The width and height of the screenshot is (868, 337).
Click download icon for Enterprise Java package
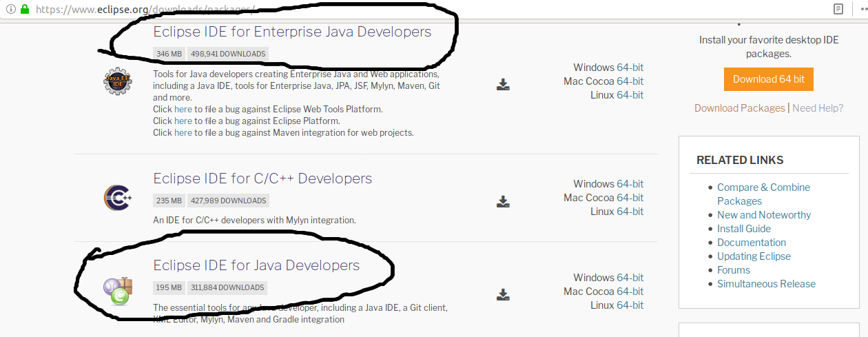point(503,85)
